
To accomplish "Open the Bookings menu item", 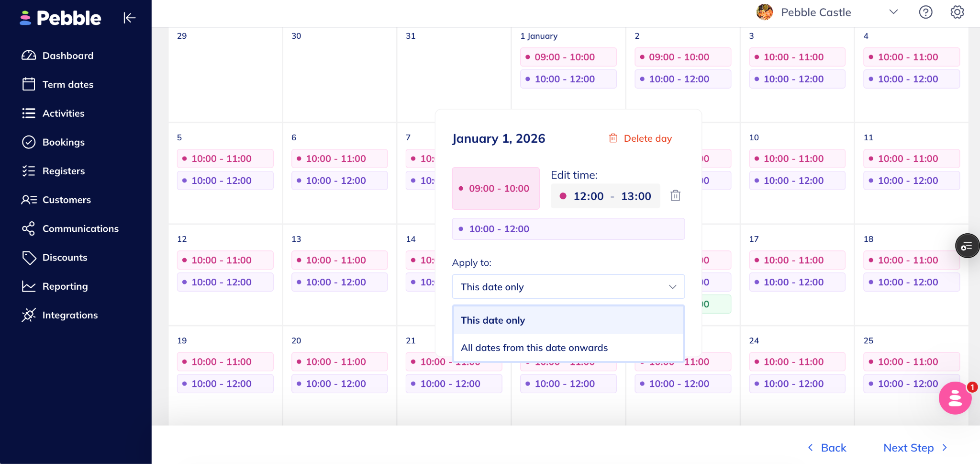I will [63, 142].
